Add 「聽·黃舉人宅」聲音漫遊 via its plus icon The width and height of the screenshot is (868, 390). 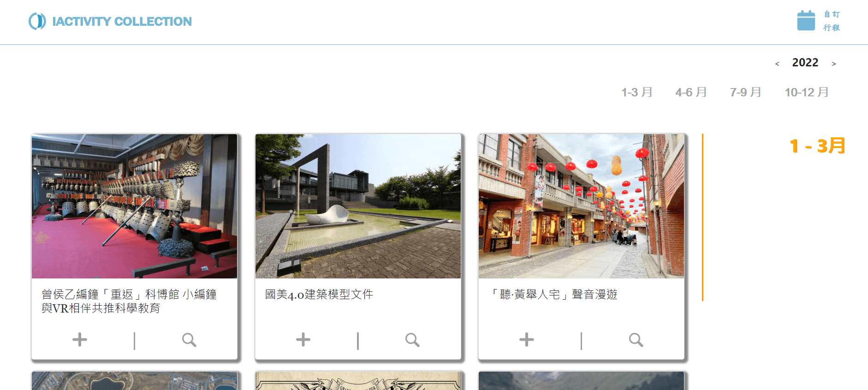526,340
